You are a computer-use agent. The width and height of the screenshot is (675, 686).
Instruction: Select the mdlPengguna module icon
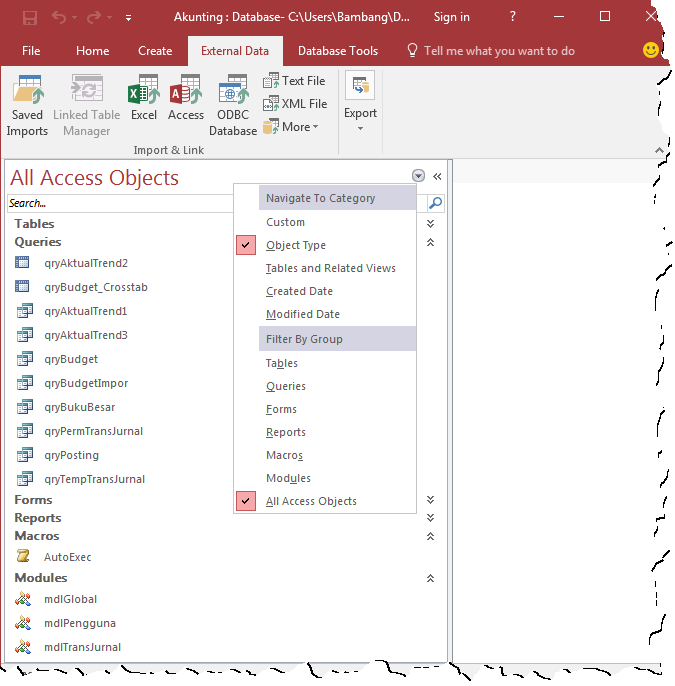click(23, 623)
